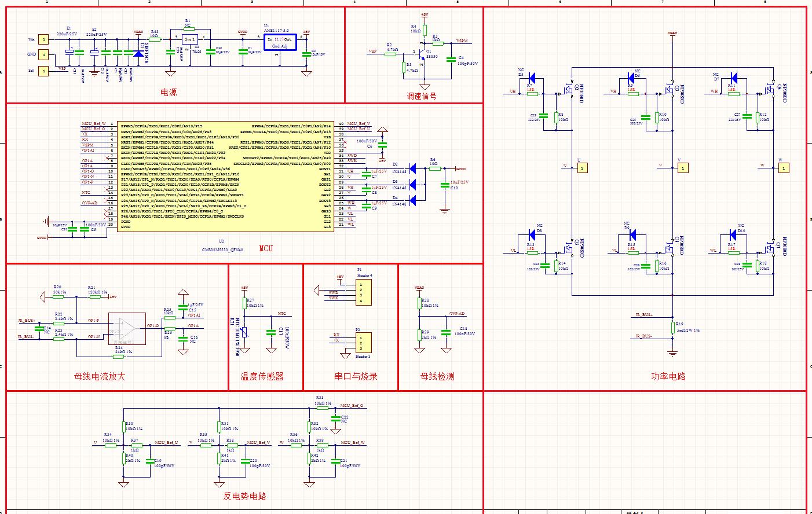Click the 电源 section title
This screenshot has height=514, width=812.
pyautogui.click(x=169, y=92)
